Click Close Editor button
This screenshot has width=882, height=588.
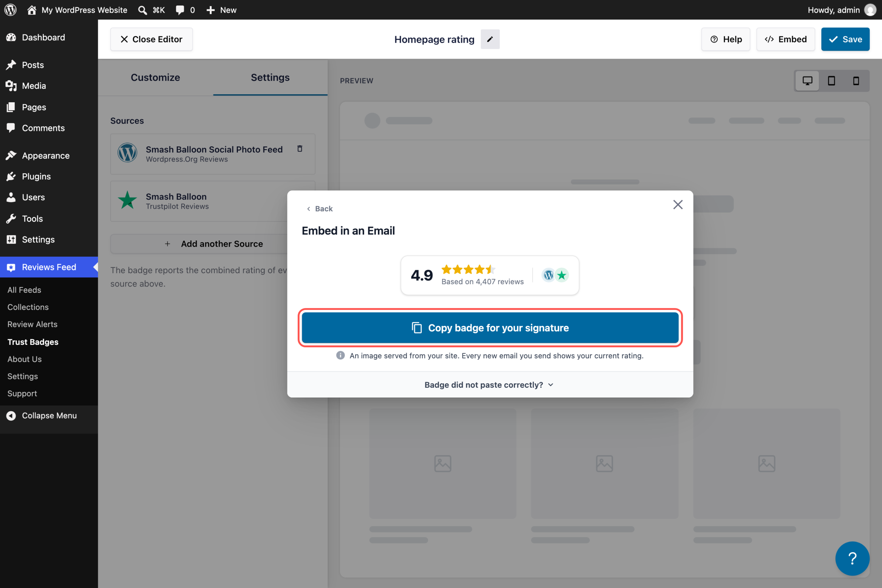tap(152, 39)
